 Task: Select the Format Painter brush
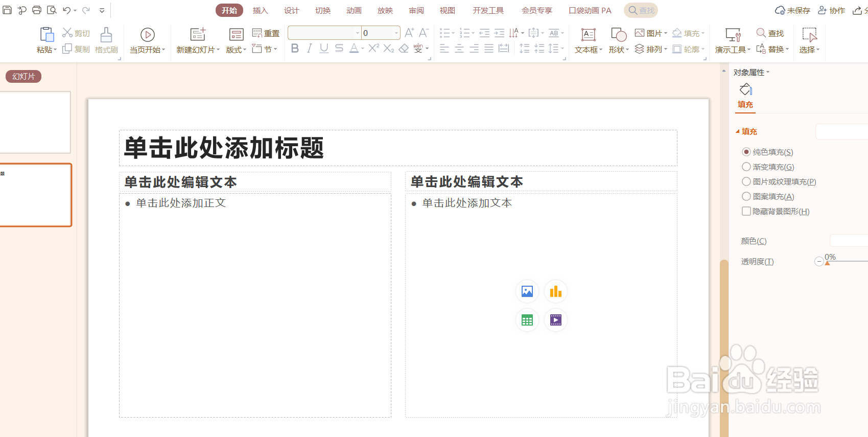tap(106, 35)
